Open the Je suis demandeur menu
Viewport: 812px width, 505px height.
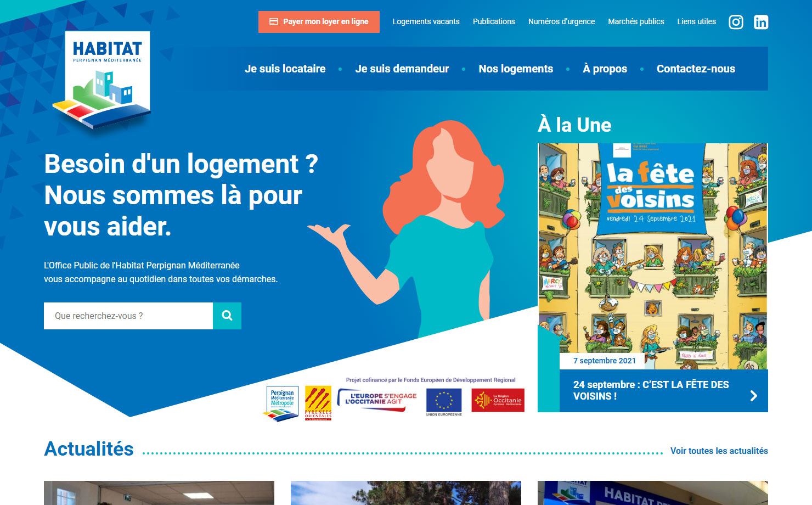click(402, 69)
